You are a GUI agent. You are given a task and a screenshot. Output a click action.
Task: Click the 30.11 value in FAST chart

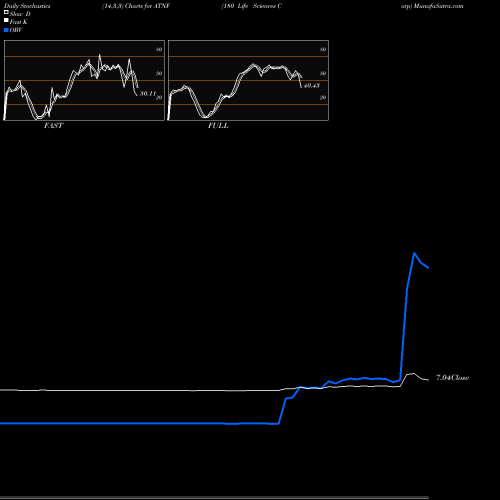tap(148, 93)
